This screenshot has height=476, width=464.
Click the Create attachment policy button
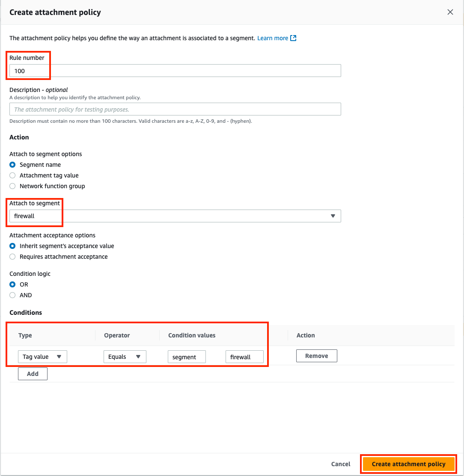(408, 464)
